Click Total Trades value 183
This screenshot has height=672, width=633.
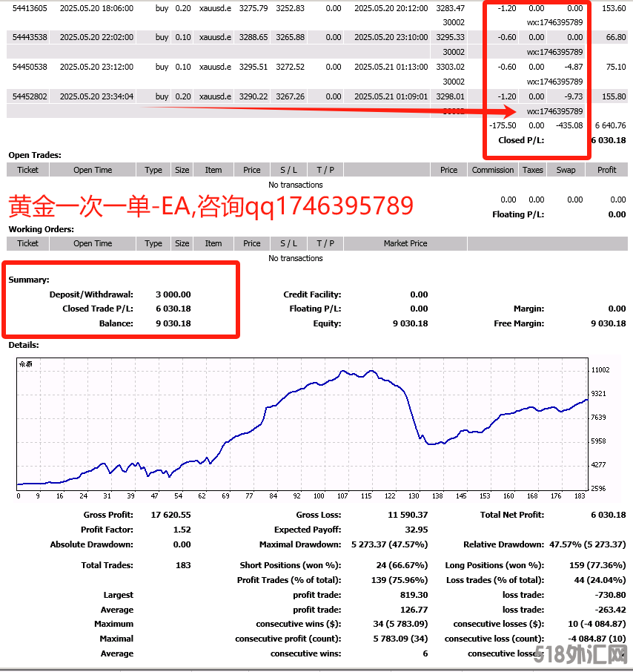183,565
